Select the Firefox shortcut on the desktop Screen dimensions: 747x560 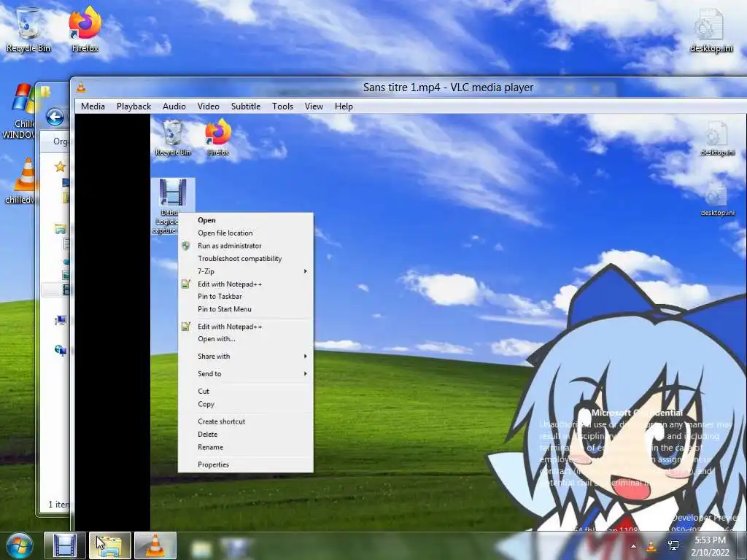tap(85, 29)
